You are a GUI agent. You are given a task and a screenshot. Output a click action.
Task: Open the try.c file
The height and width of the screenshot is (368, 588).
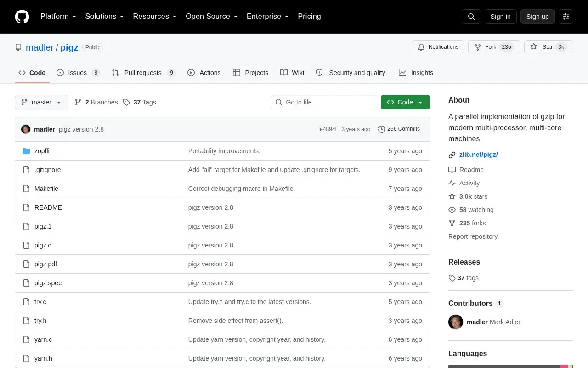click(40, 302)
